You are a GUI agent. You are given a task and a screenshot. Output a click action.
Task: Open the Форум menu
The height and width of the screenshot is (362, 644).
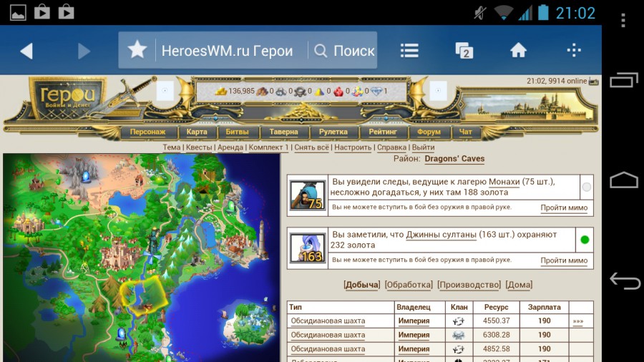pyautogui.click(x=429, y=132)
